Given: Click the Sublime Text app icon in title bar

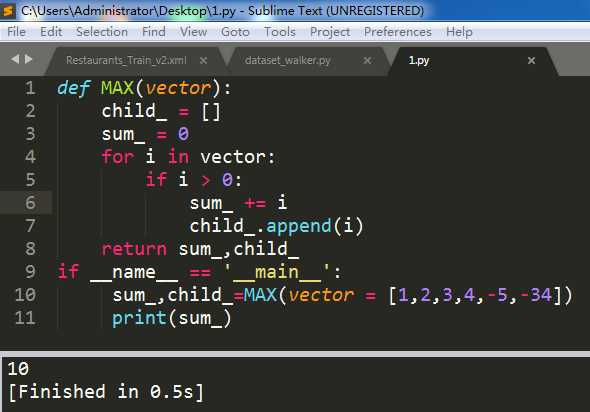Looking at the screenshot, I should click(7, 10).
